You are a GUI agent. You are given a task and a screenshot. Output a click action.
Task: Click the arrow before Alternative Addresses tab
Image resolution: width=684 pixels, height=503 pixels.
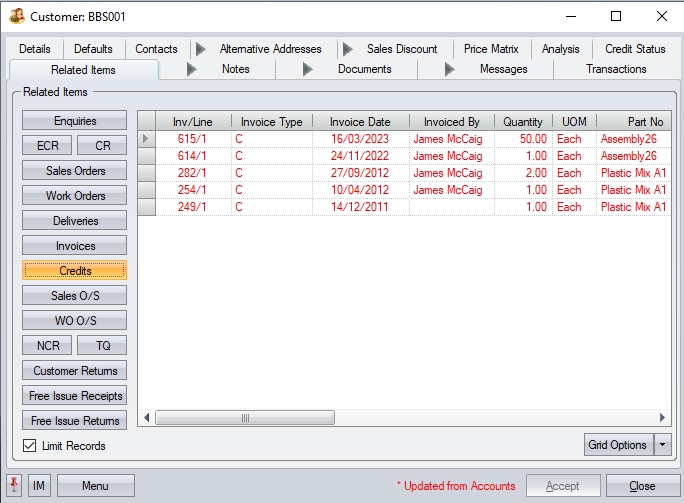coord(200,49)
